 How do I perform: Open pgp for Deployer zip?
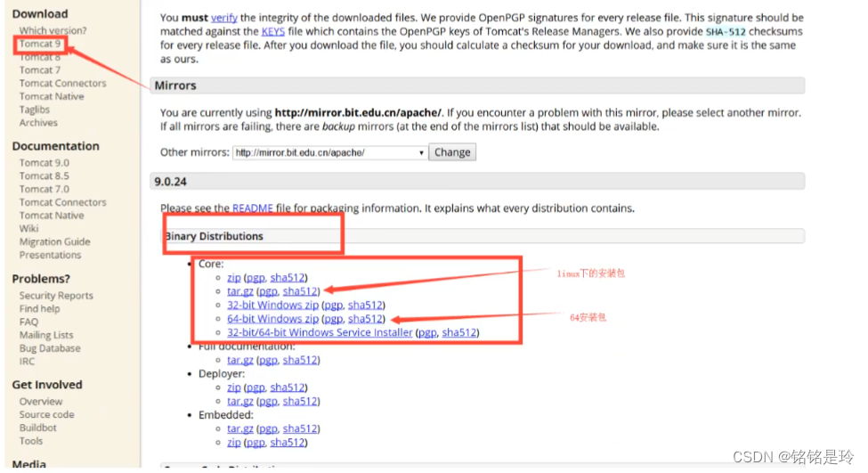tap(256, 387)
